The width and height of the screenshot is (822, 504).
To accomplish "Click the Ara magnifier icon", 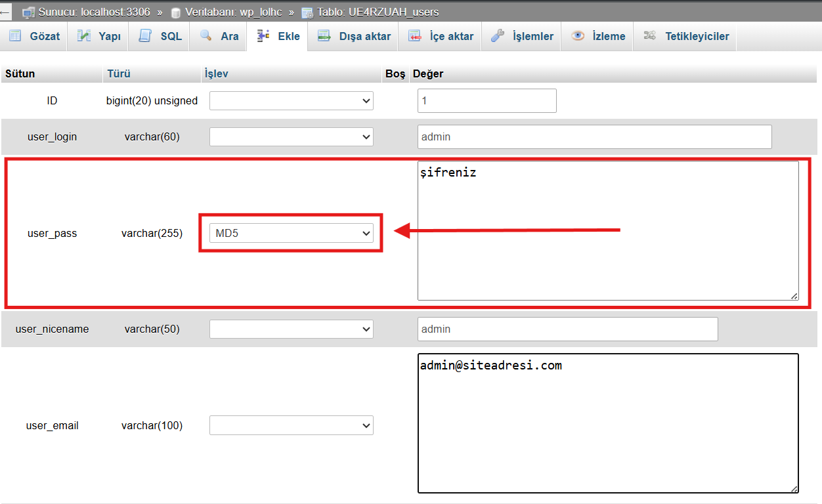I will click(x=206, y=36).
